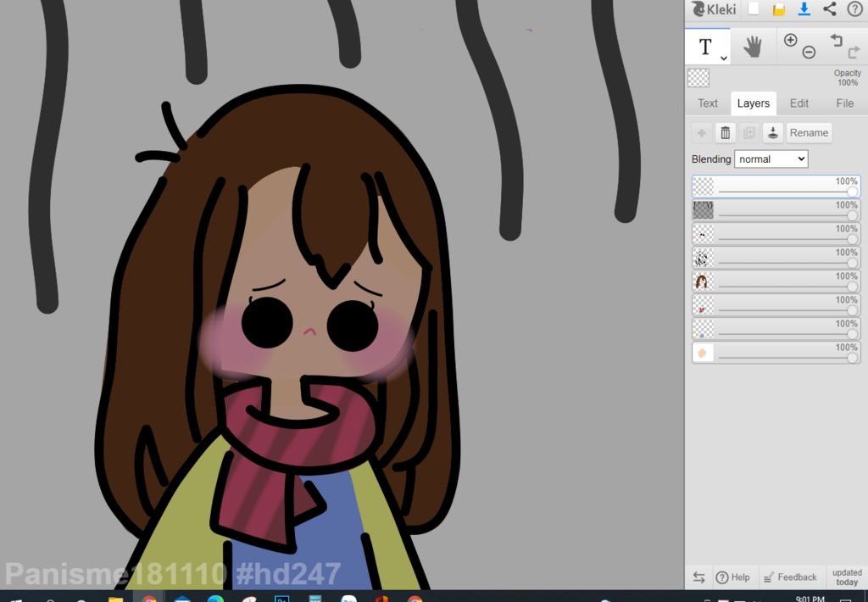Switch to the Edit tab

pos(798,103)
